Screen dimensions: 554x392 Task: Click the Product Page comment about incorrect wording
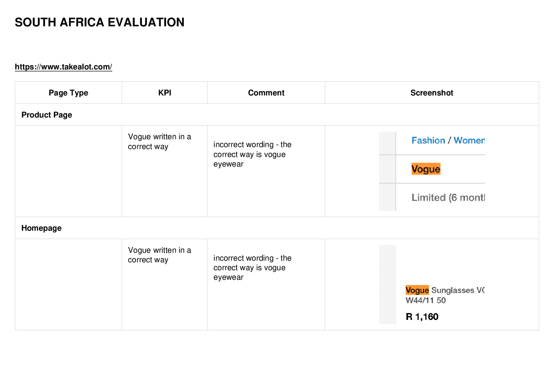[252, 154]
